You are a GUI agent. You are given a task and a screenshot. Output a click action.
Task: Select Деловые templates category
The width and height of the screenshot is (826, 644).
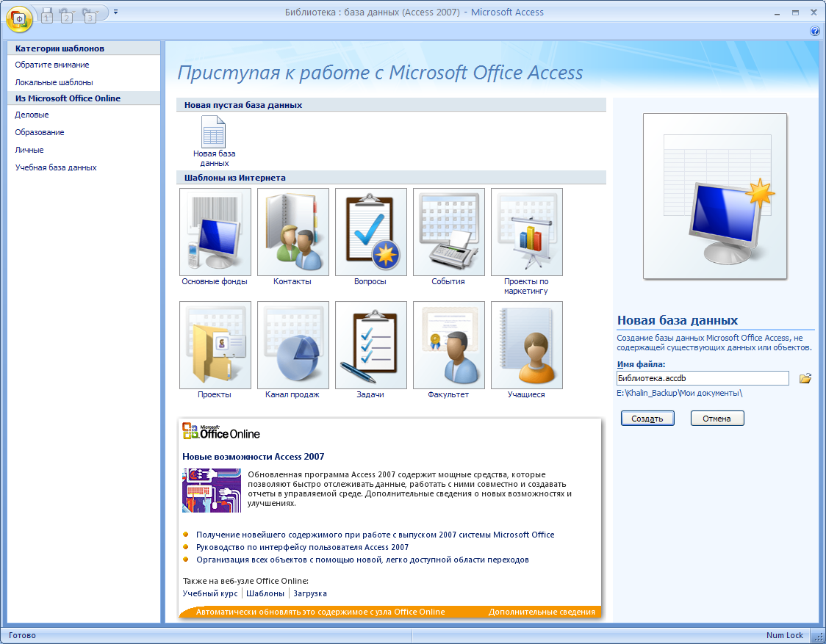(x=32, y=115)
